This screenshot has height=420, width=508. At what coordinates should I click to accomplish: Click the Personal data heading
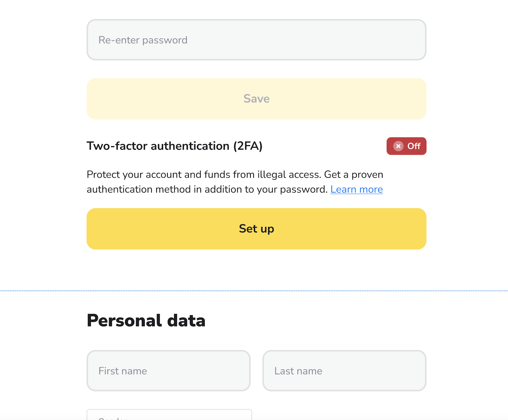[146, 320]
